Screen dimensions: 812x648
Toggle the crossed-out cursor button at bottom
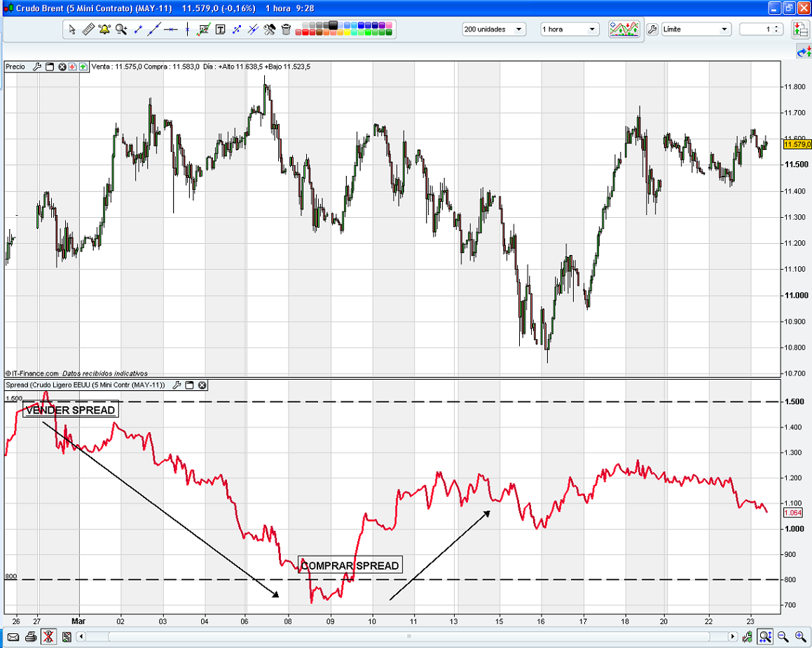[x=48, y=637]
